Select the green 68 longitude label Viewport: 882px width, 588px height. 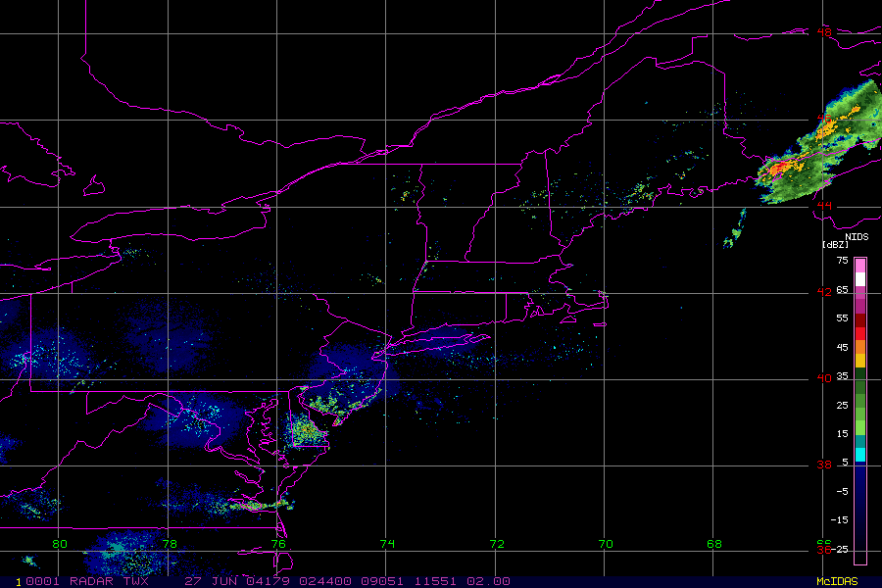tap(713, 544)
